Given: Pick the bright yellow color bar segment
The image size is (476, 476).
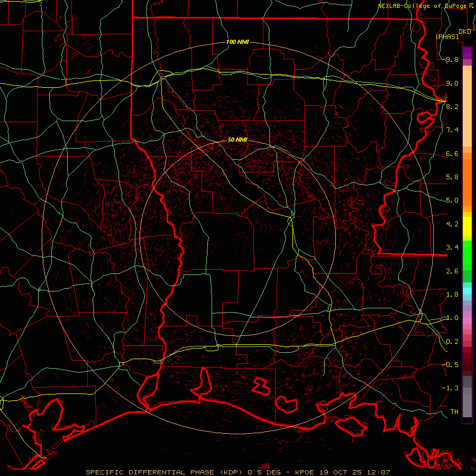Looking at the screenshot, I should [467, 226].
